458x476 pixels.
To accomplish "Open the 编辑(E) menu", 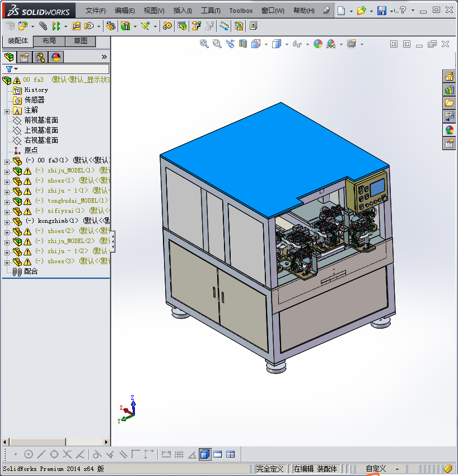I will pyautogui.click(x=124, y=11).
